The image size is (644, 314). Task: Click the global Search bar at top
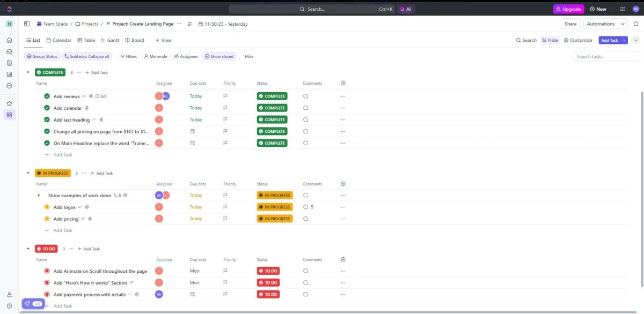[312, 9]
